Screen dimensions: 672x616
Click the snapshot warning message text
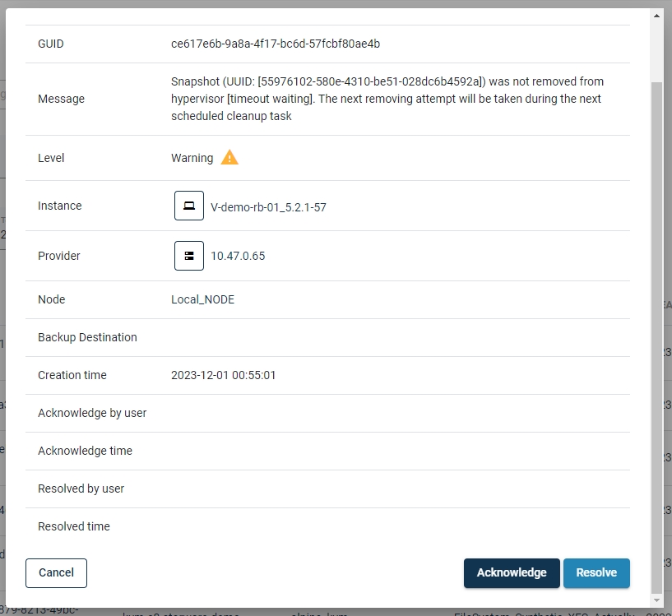pyautogui.click(x=387, y=99)
